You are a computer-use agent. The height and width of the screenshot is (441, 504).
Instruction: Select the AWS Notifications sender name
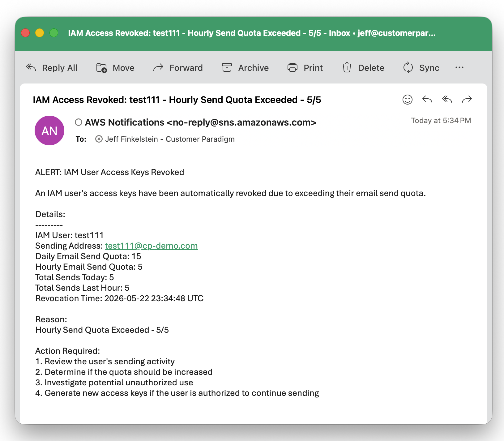coord(201,122)
